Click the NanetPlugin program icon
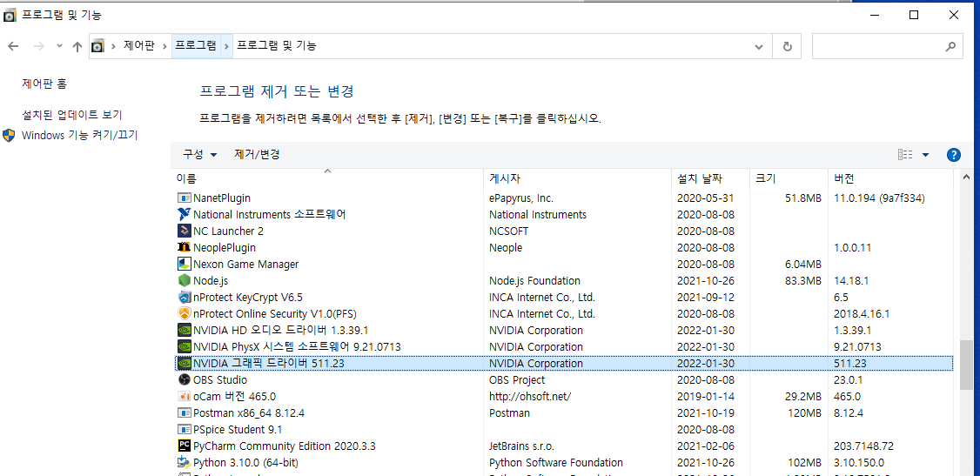 point(184,198)
